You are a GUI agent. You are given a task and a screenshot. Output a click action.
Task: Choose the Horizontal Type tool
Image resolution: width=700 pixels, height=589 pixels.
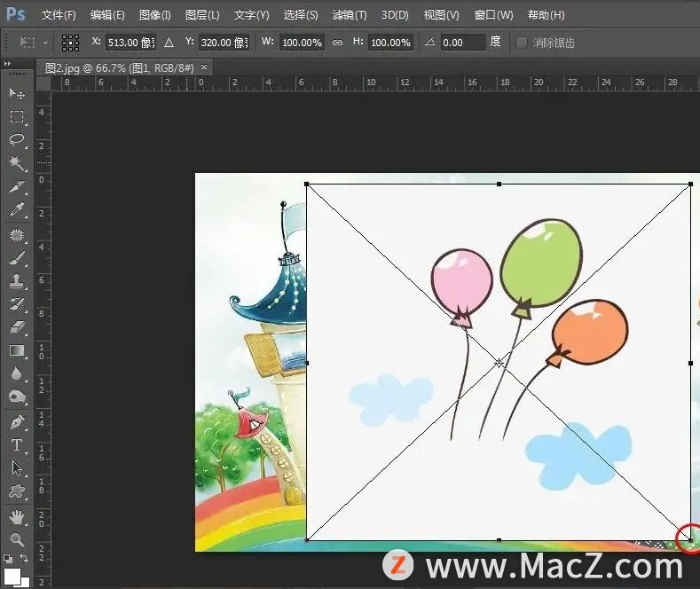(17, 445)
